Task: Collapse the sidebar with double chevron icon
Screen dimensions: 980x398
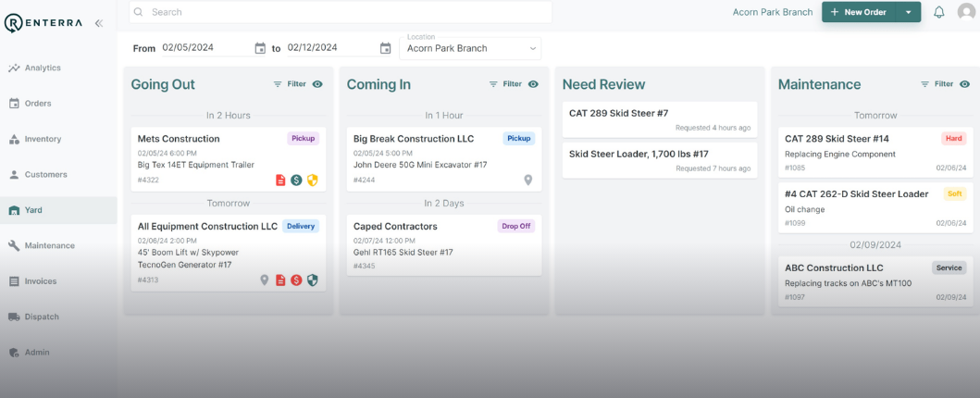Action: click(99, 23)
